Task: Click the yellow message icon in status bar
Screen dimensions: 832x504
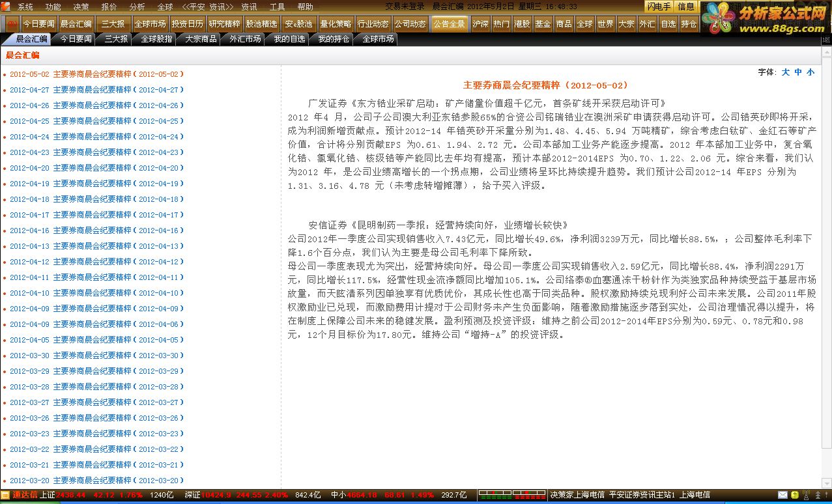Action: coord(796,496)
